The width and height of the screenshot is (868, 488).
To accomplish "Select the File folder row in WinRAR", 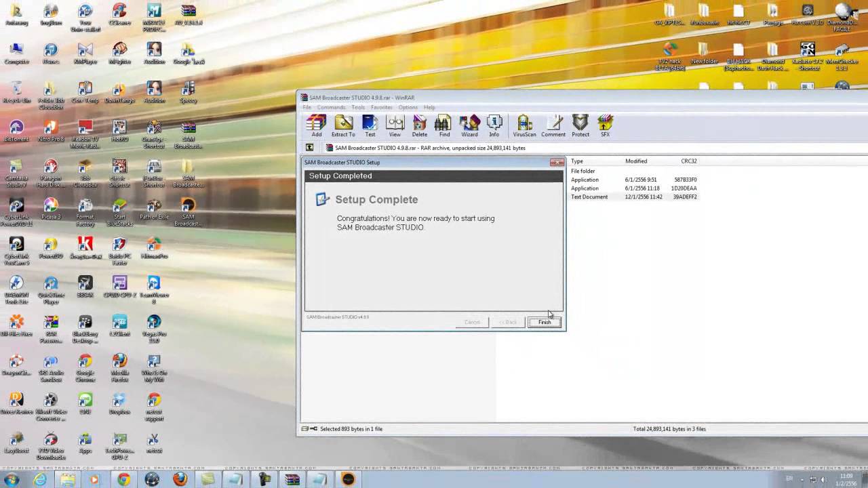I will point(583,171).
